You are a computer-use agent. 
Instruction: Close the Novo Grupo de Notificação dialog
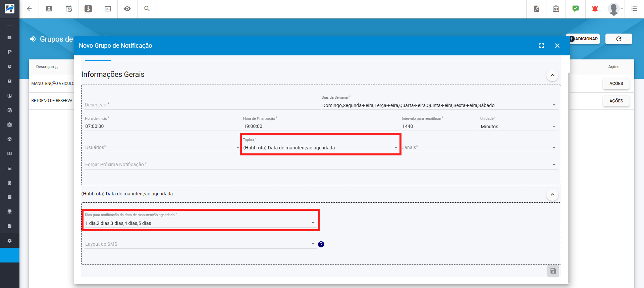(557, 46)
